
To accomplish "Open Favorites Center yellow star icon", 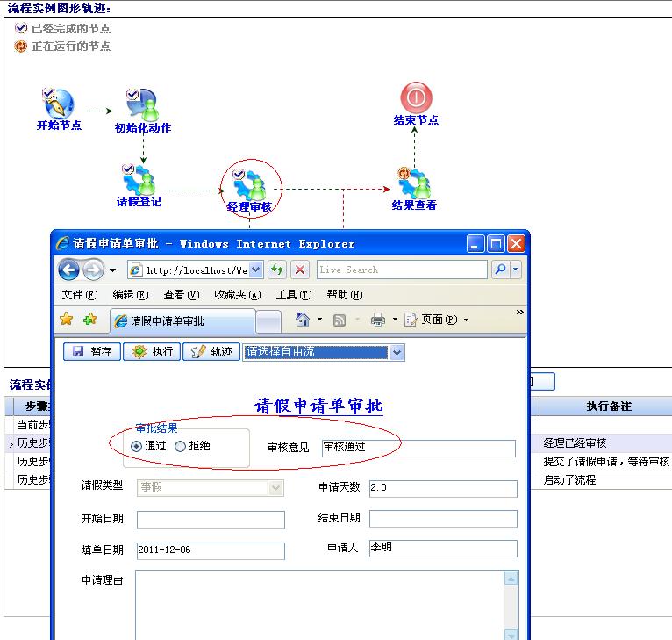I will 67,320.
